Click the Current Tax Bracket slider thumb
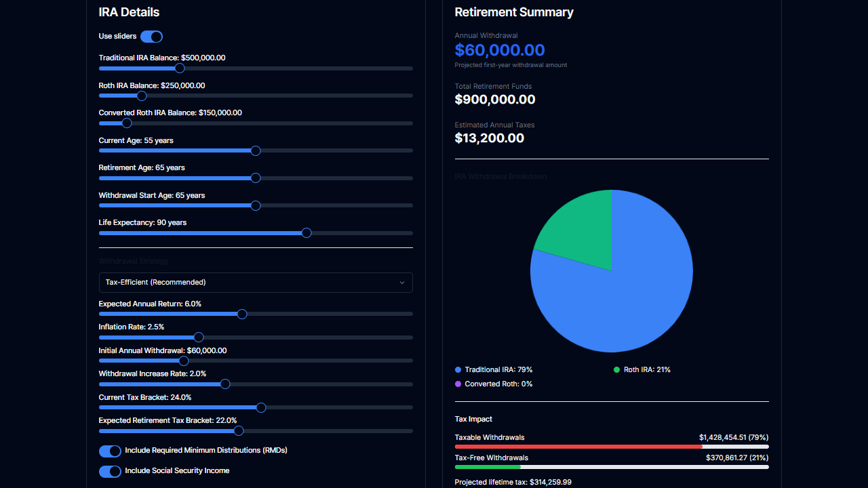868x488 pixels. [260, 407]
